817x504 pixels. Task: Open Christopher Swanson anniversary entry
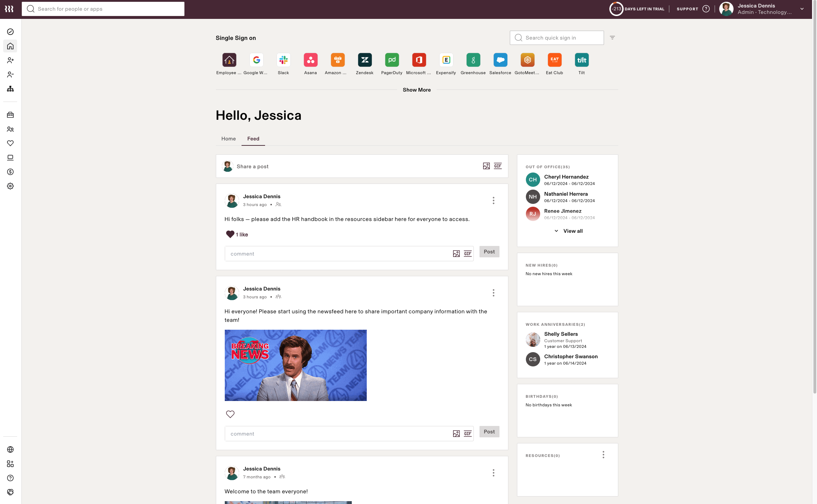tap(571, 356)
